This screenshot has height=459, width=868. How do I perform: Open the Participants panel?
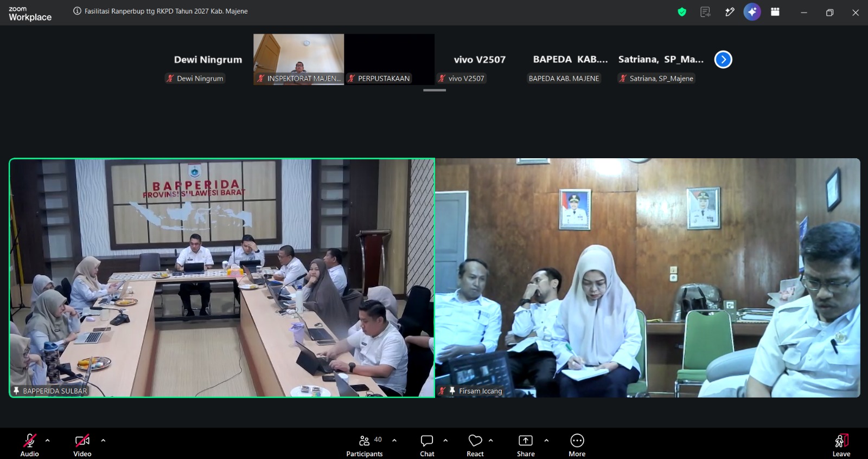click(365, 445)
